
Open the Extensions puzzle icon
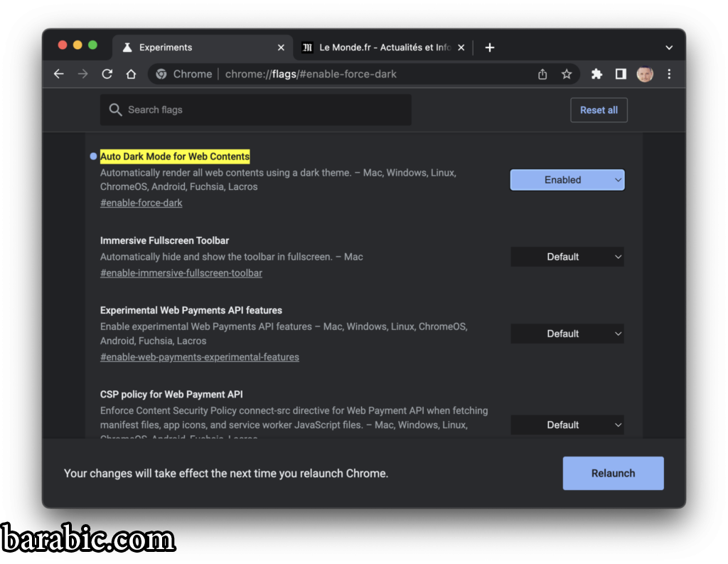click(x=596, y=74)
